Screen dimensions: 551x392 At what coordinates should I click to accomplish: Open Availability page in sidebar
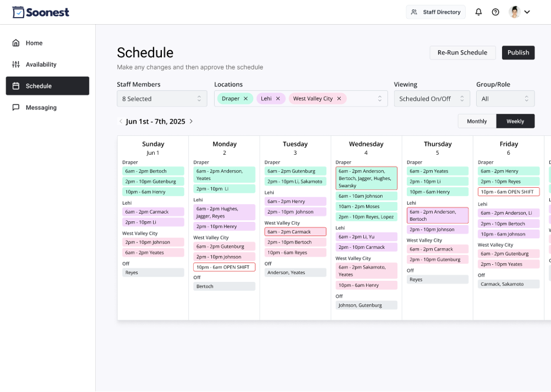click(48, 64)
